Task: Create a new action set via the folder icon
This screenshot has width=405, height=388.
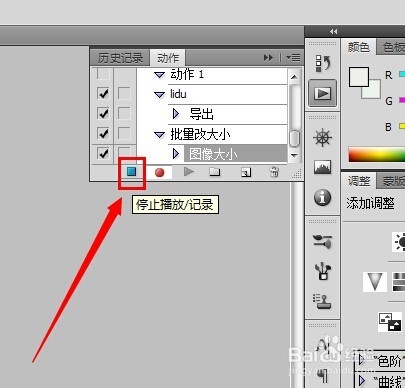Action: 215,172
